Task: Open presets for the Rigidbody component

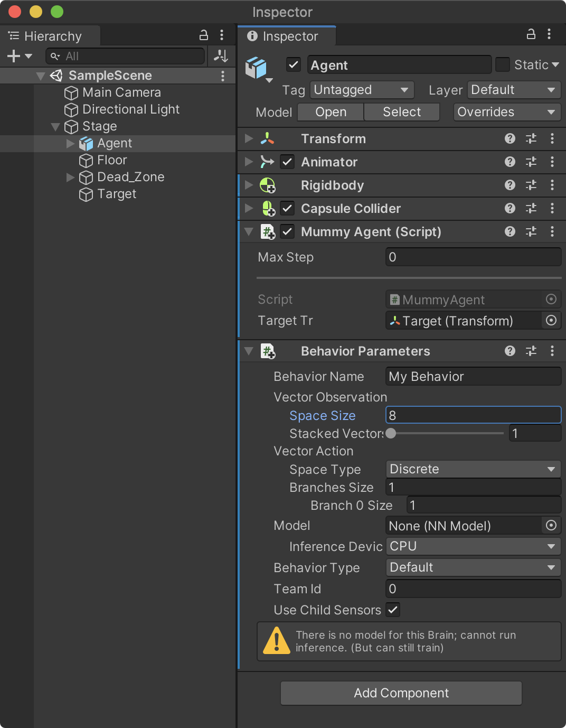Action: (x=531, y=185)
